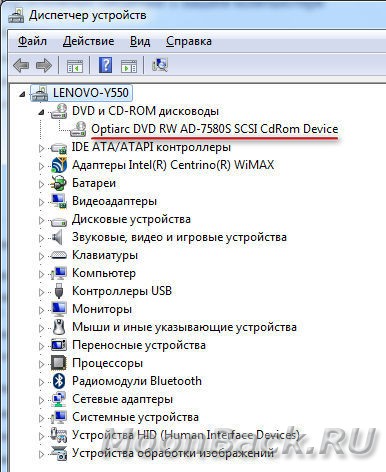The width and height of the screenshot is (386, 472).
Task: Click the Процессоры chip icon
Action: [x=59, y=363]
